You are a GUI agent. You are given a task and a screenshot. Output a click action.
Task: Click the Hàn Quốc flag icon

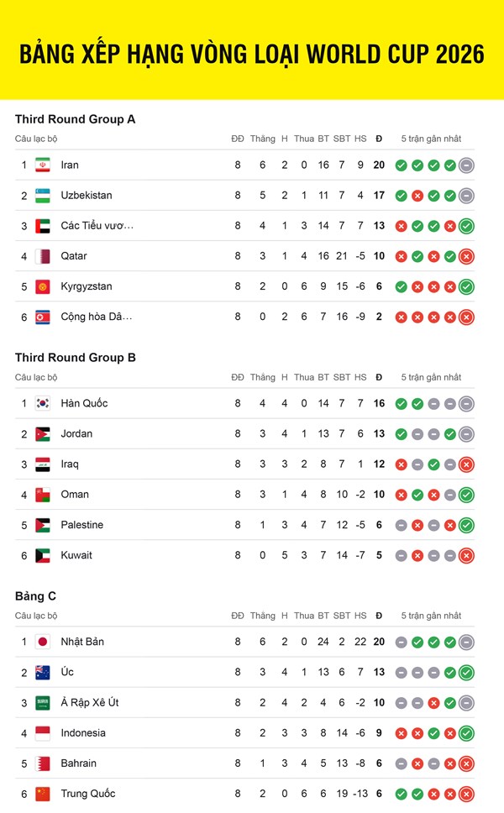pos(43,403)
